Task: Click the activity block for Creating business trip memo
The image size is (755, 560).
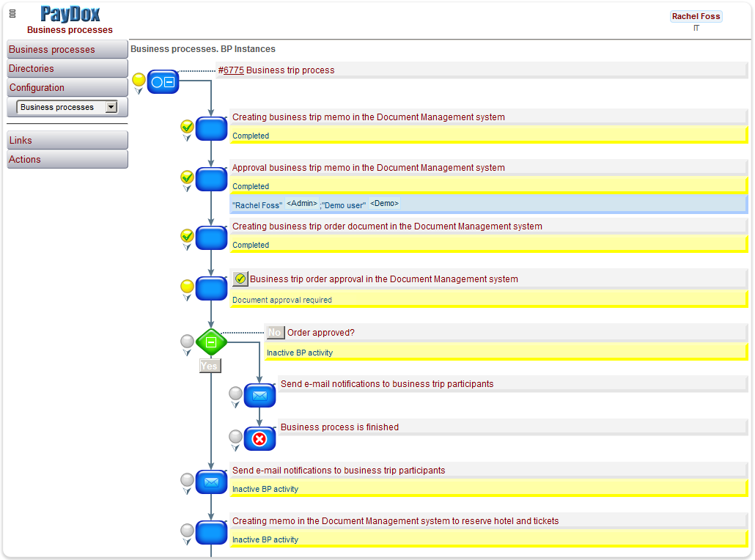Action: (211, 128)
